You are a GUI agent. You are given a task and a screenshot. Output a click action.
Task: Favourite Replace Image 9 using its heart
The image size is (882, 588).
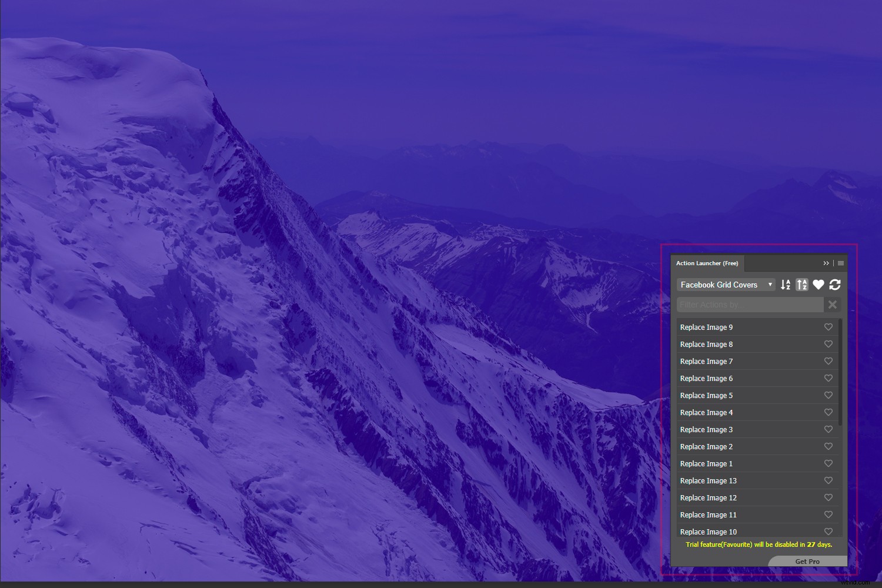pyautogui.click(x=828, y=327)
